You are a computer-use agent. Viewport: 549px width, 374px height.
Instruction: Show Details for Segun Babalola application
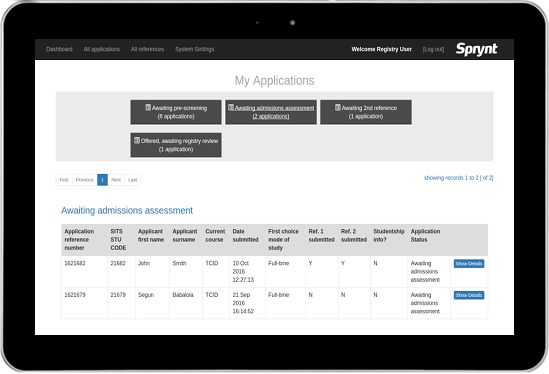click(469, 295)
